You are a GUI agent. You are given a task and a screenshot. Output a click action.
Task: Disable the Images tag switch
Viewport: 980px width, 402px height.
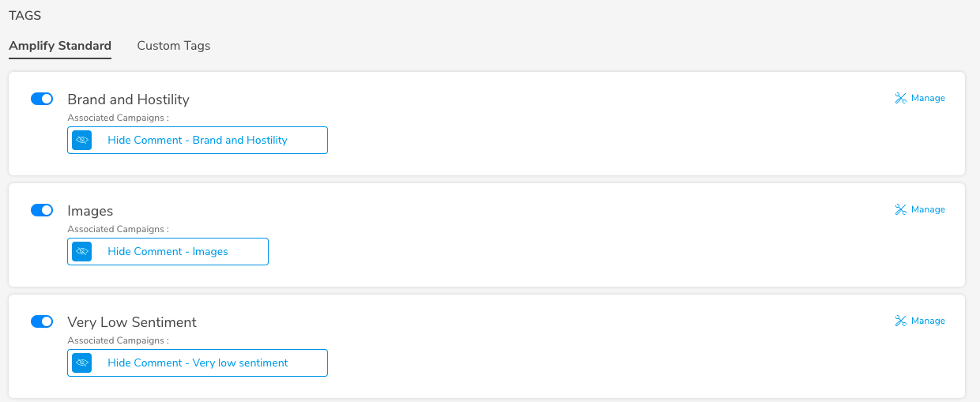[x=42, y=210]
